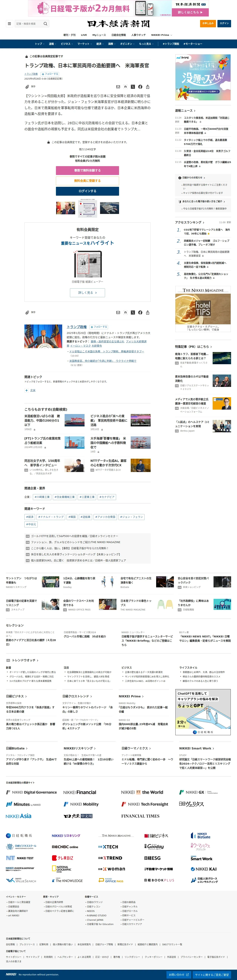This screenshot has height=980, width=237.
Task: Open the 日経ヴェリタス logo
Action: (191, 804)
